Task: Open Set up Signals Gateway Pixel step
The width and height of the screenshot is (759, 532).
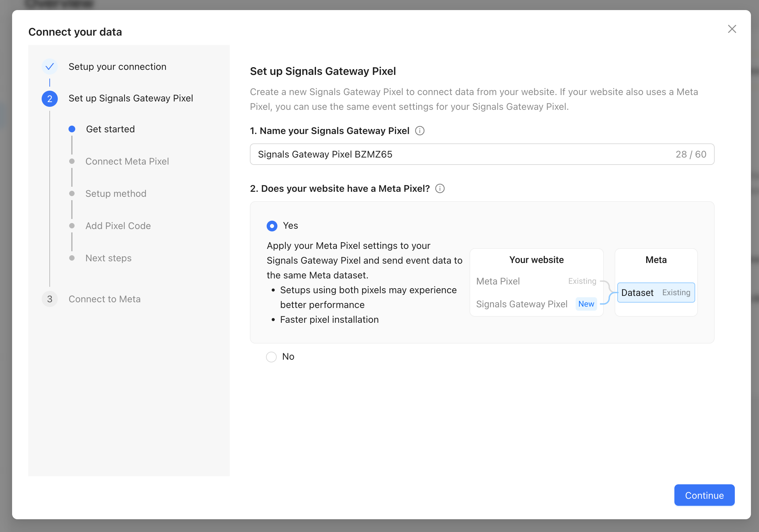Action: pyautogui.click(x=131, y=98)
